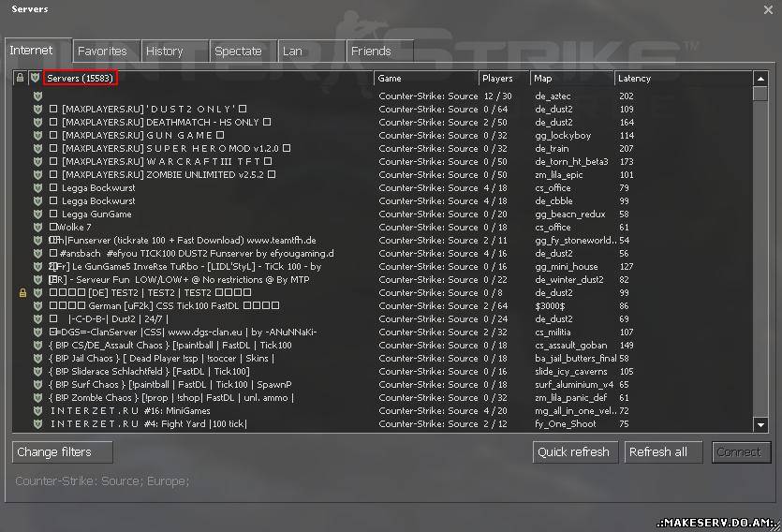782x532 pixels.
Task: Select the [MAXPLAYERS.RU] S U P E R H E R O MOD server
Action: coord(383,148)
